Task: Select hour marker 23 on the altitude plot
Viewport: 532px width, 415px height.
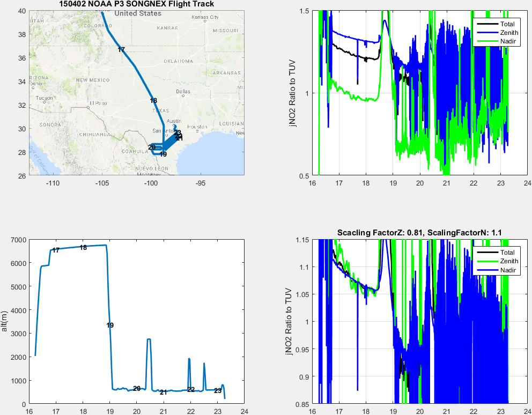Action: tap(218, 391)
